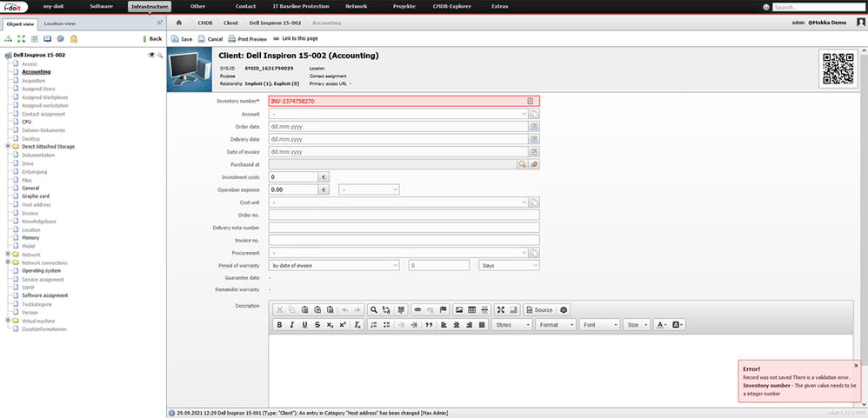
Task: Click the anchor flag icon in editor
Action: tap(444, 309)
